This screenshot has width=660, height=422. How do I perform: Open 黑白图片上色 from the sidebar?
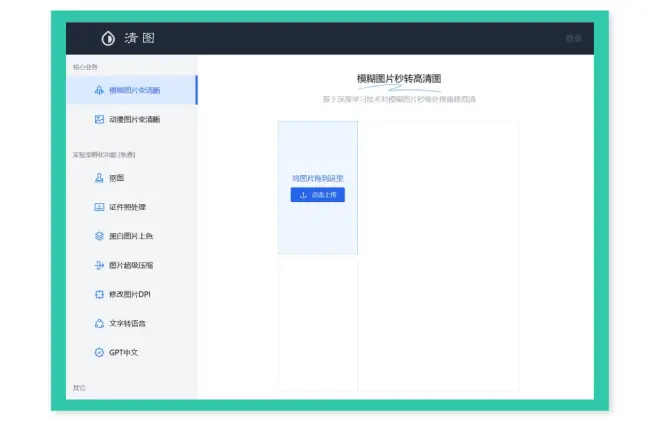(131, 236)
